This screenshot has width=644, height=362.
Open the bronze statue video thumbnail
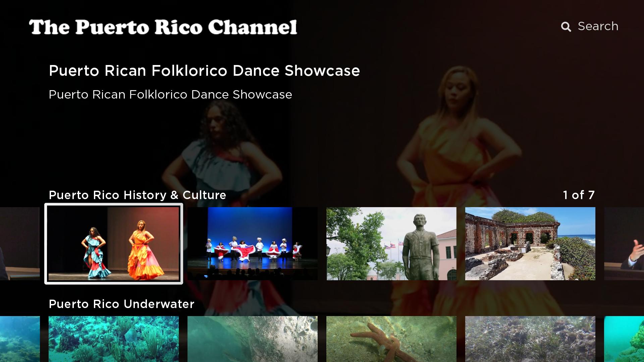click(391, 244)
